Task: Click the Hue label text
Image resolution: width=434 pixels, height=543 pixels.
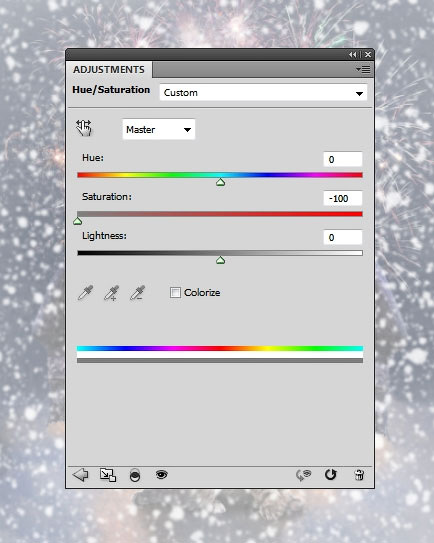Action: click(x=93, y=158)
